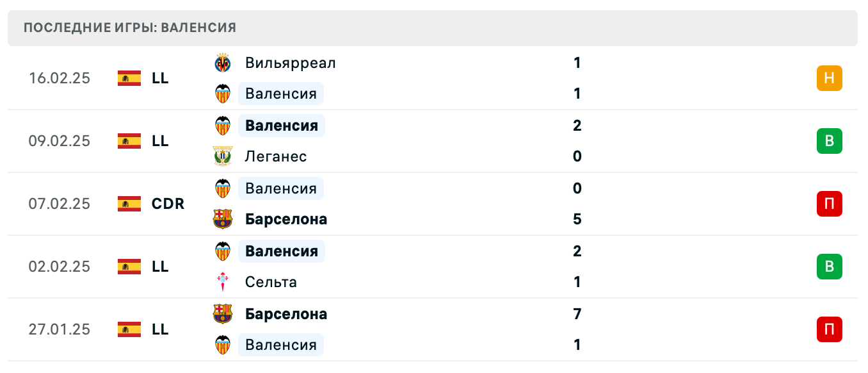Click Barcelona crest in the 27.01.25 match

(223, 314)
